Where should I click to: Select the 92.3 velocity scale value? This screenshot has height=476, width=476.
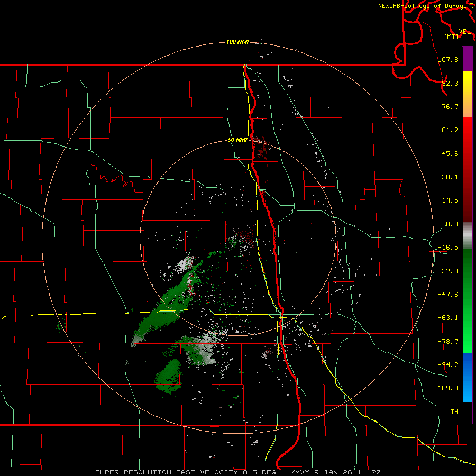tap(450, 83)
